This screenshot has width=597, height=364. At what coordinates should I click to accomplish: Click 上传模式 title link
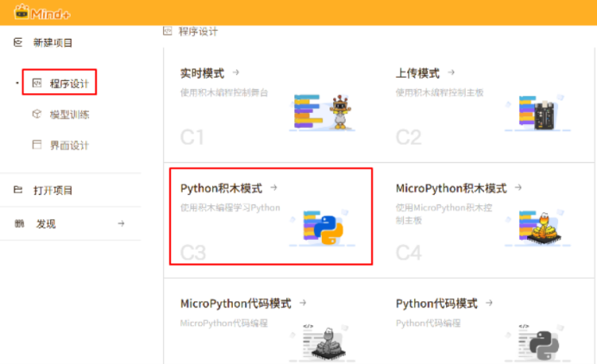tap(418, 73)
